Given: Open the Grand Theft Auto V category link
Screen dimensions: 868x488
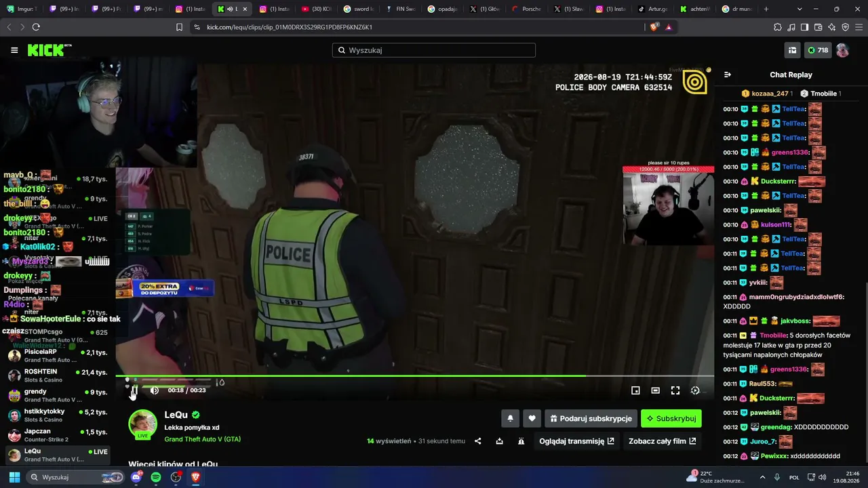Looking at the screenshot, I should [x=203, y=439].
